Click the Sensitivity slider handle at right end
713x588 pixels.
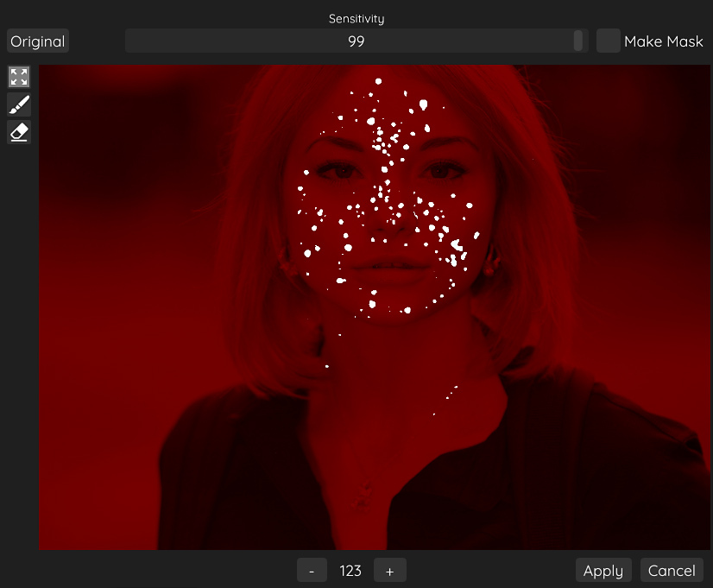click(578, 41)
